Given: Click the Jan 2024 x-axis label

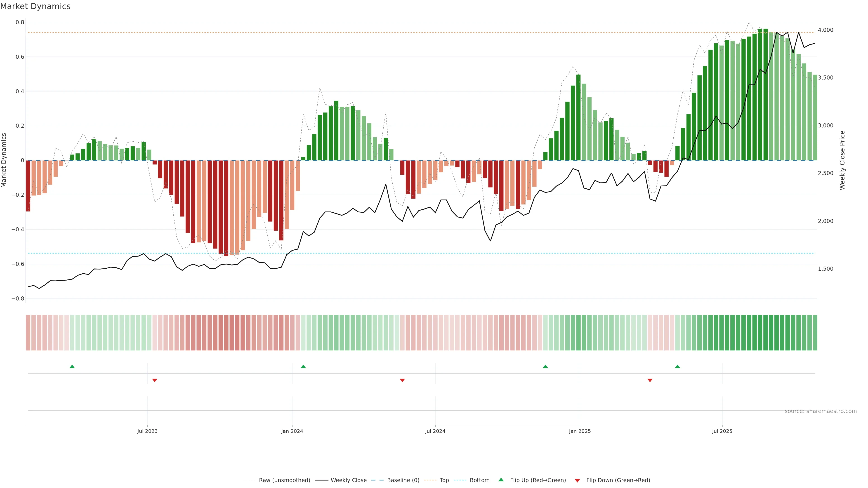Looking at the screenshot, I should point(292,431).
